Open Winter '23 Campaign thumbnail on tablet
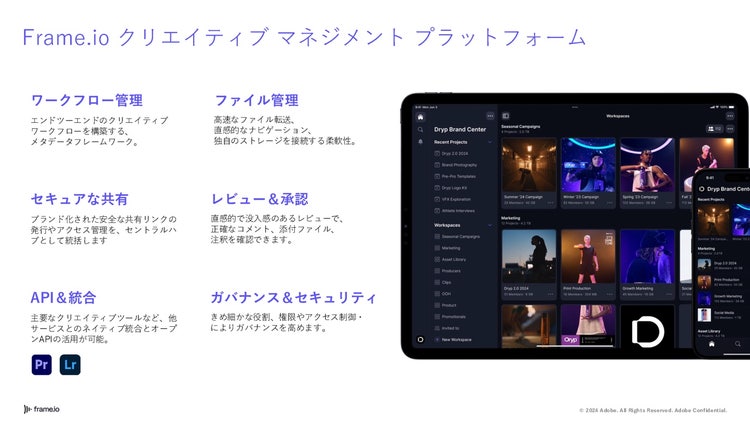Screen dimensions: 750x422 [588, 165]
